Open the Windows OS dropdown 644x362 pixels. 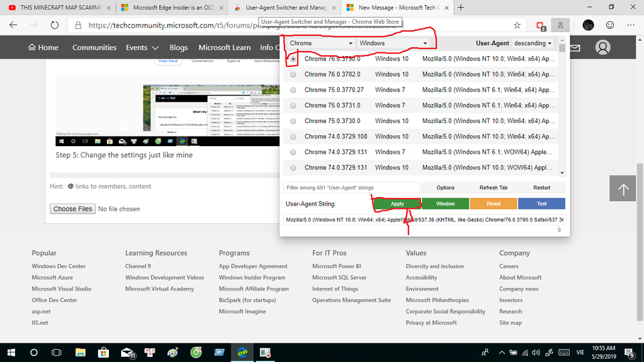coord(393,44)
